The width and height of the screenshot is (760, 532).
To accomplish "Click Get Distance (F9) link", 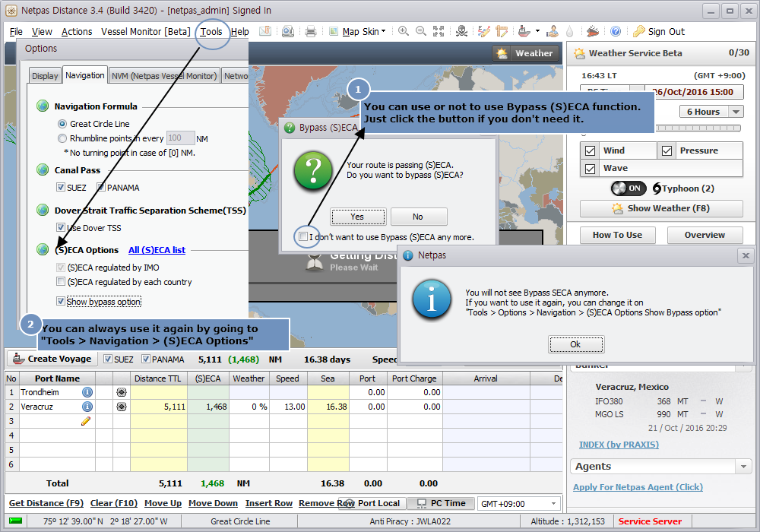I will coord(46,503).
